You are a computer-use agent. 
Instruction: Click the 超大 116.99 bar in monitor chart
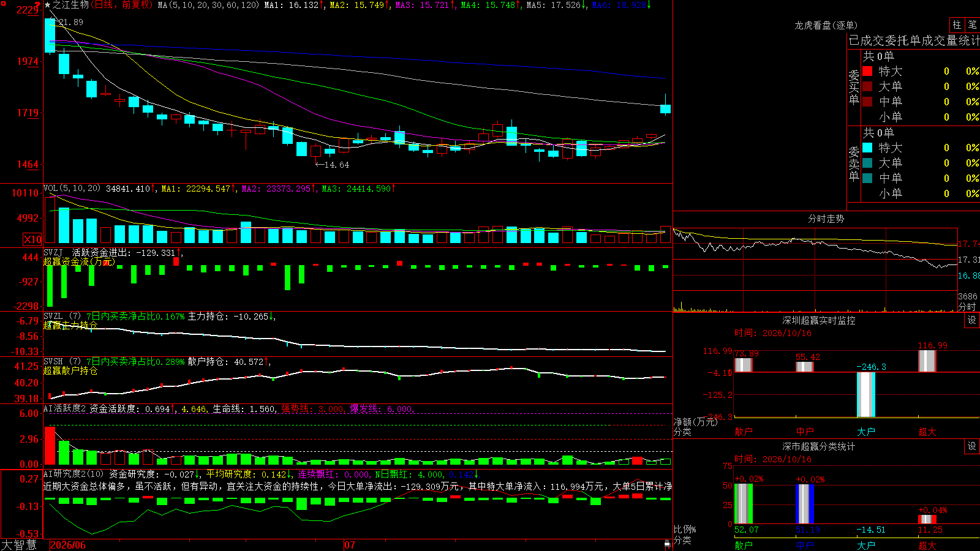point(927,361)
